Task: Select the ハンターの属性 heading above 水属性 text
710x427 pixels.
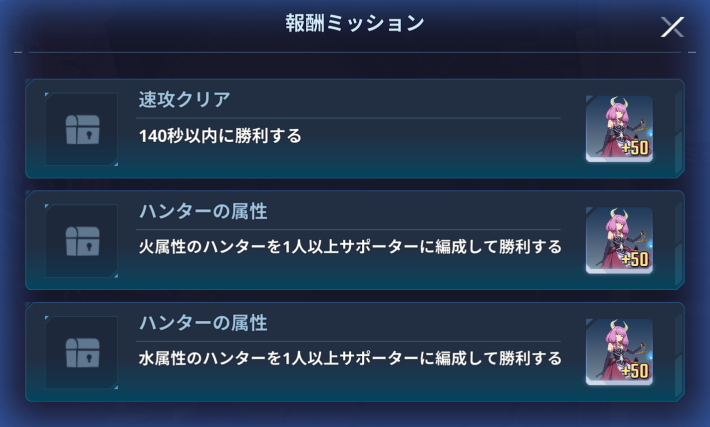Action: (203, 324)
